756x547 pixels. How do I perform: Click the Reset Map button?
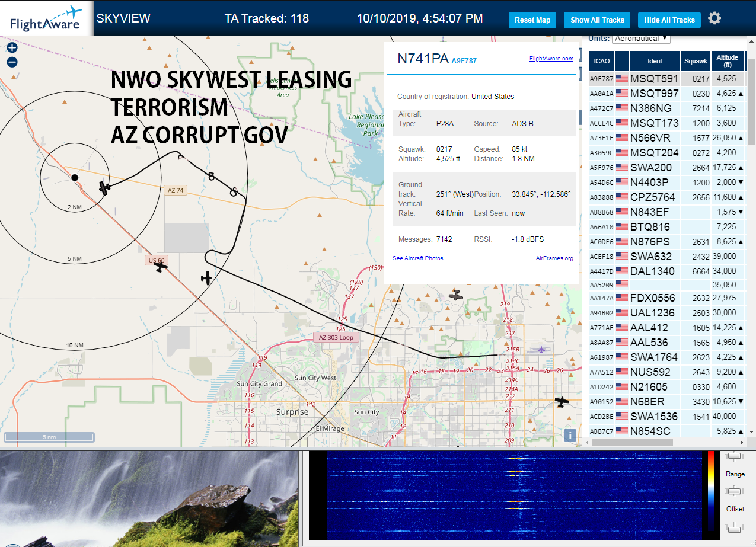click(x=532, y=20)
